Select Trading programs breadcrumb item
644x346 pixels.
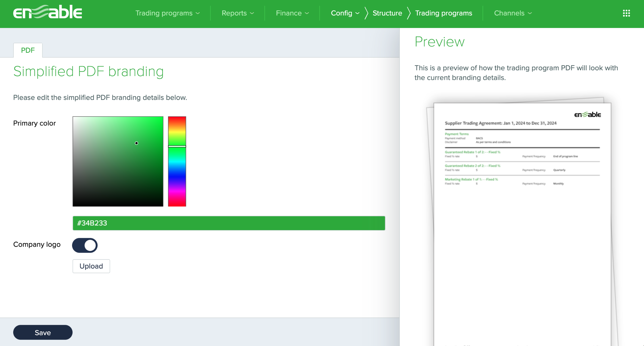[x=444, y=13]
